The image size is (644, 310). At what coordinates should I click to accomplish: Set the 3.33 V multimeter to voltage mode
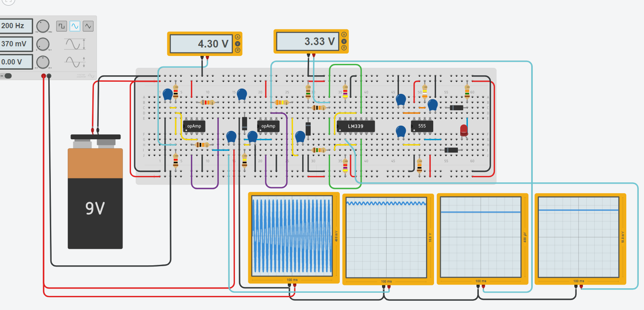pos(344,41)
